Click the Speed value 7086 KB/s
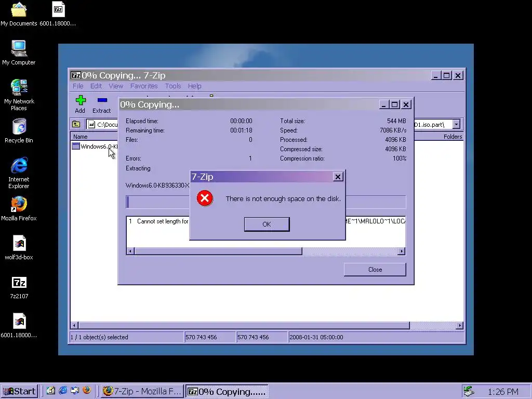The image size is (532, 399). pos(393,130)
